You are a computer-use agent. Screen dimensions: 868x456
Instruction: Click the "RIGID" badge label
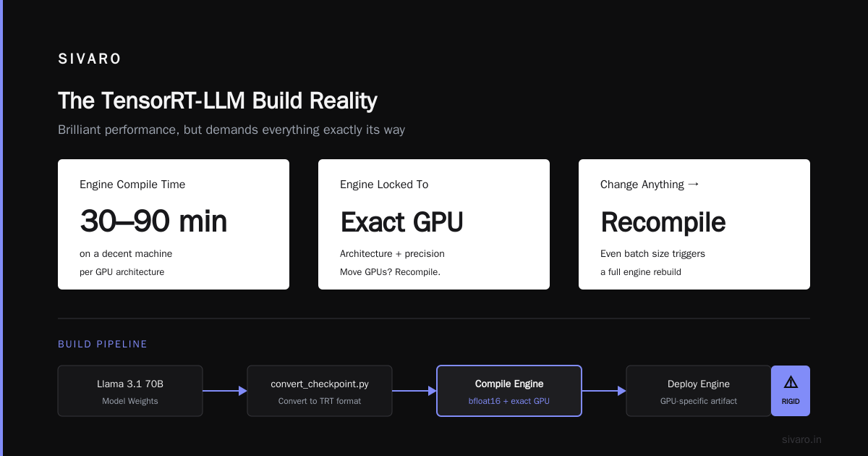tap(791, 401)
